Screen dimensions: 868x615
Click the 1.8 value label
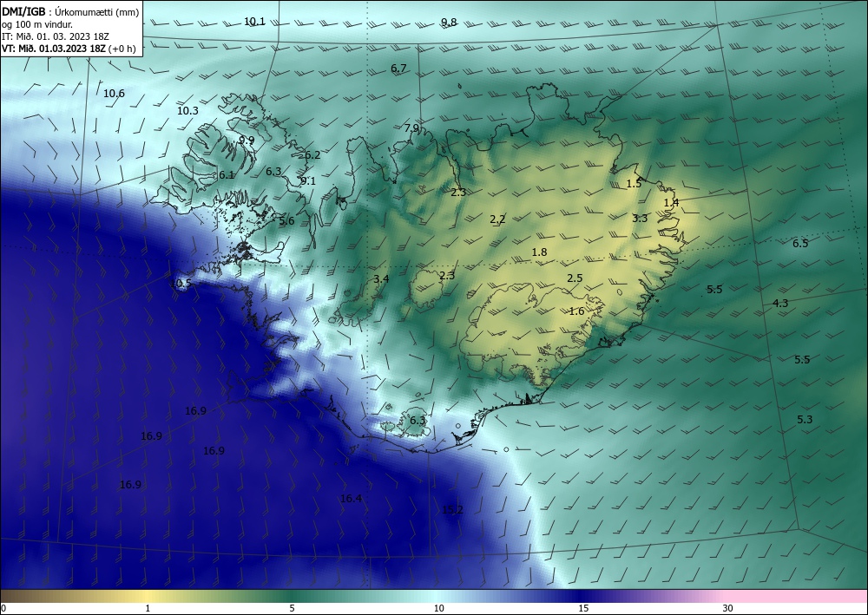539,252
